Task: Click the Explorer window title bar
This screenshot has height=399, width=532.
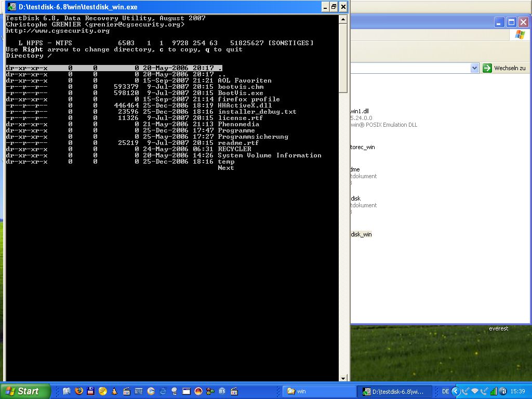Action: pos(421,22)
